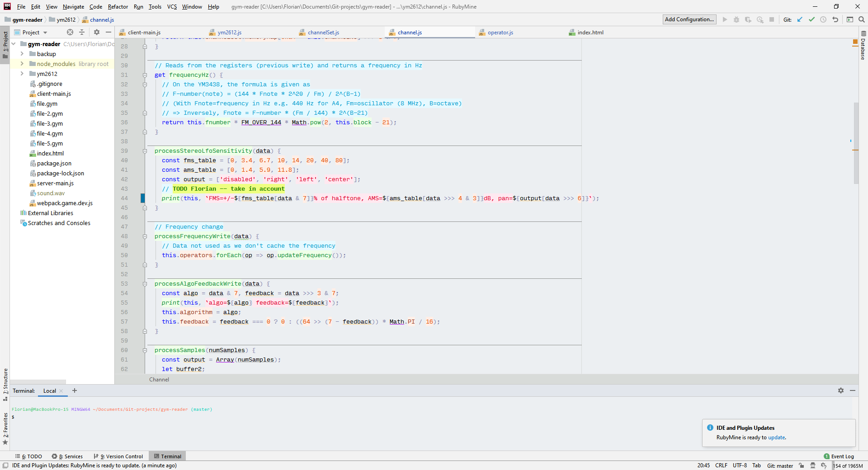Open the Project panel gear settings
Screen dimensions: 868x470
pos(96,32)
